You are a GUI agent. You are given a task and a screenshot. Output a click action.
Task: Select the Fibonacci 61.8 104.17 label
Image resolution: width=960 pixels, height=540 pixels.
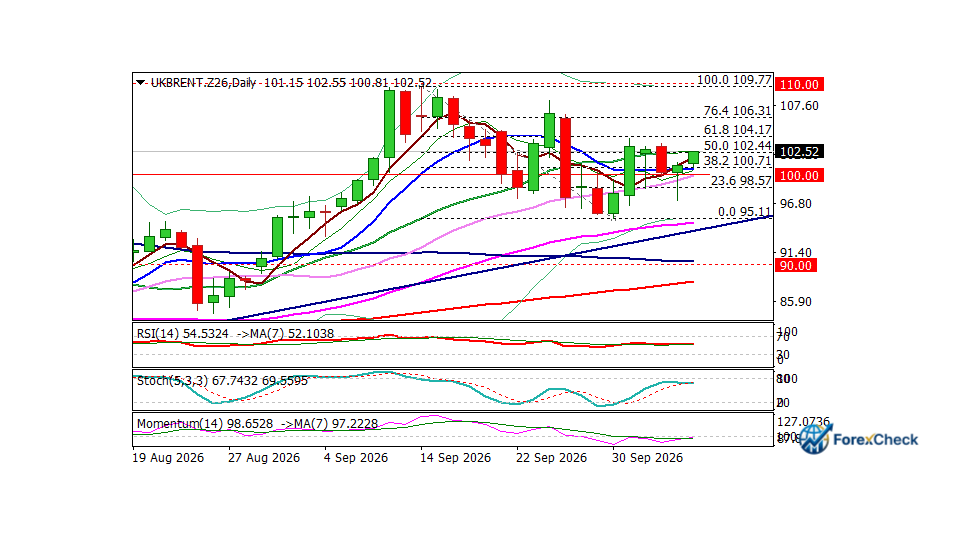click(737, 130)
